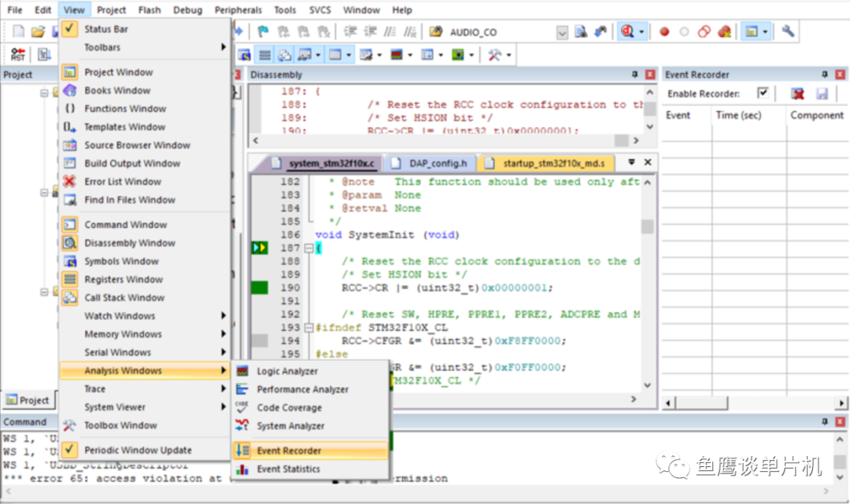Screen dimensions: 850x504
Task: Toggle the Status Bar checkmark item
Action: pyautogui.click(x=145, y=29)
